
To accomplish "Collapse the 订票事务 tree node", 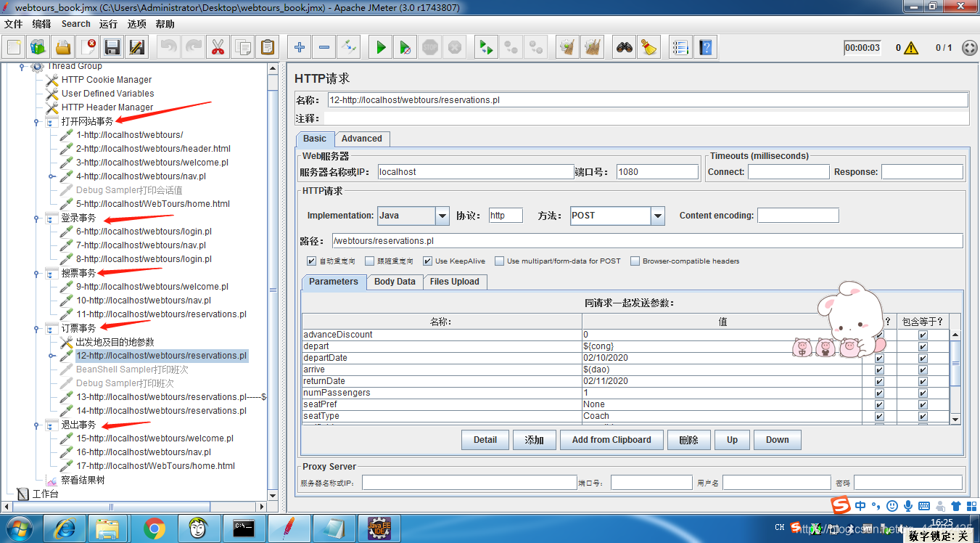I will tap(36, 329).
